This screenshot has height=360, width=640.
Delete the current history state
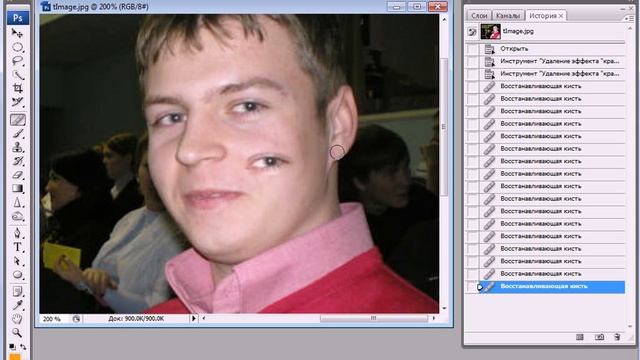(x=617, y=337)
